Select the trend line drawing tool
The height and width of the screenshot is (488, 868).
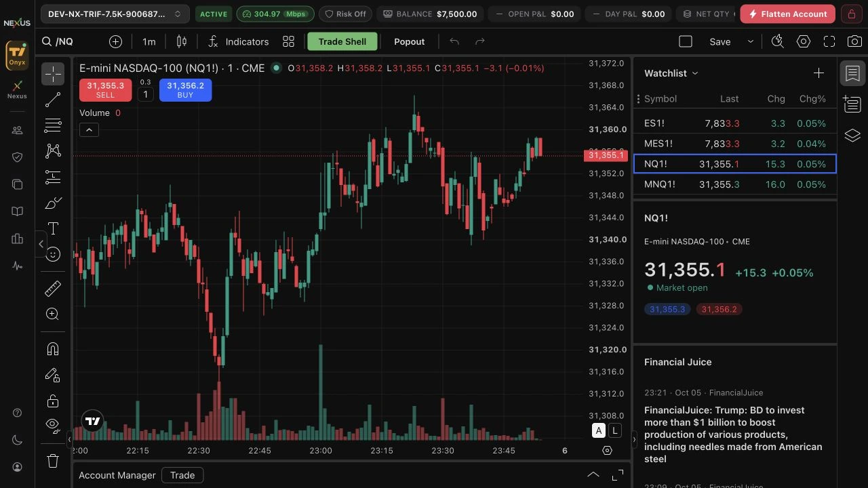[x=53, y=100]
